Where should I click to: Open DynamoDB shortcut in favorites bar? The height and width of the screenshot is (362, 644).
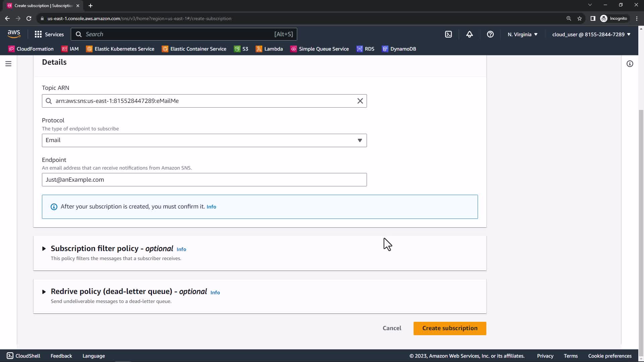[x=399, y=49]
